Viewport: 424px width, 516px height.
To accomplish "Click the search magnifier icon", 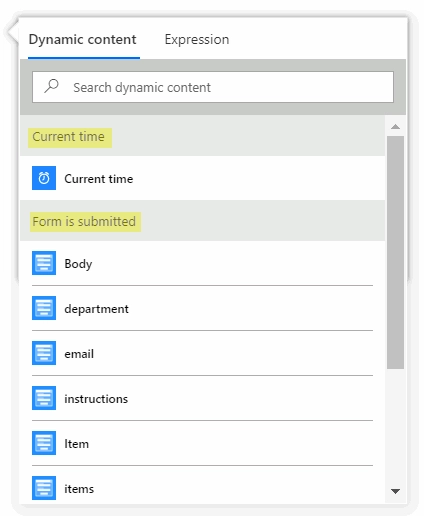I will point(52,86).
